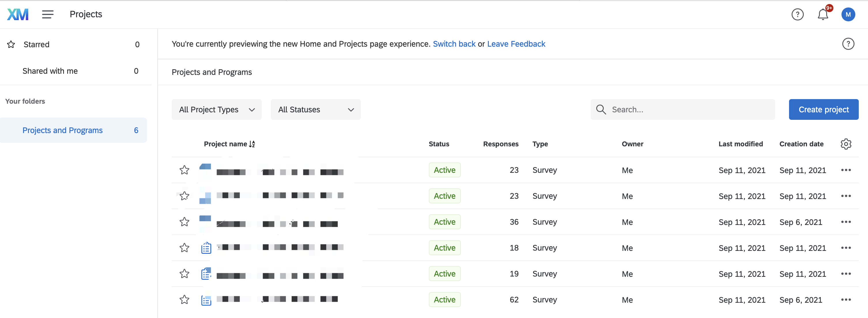Open options menu for the 62-response survey
This screenshot has height=318, width=868.
point(846,300)
